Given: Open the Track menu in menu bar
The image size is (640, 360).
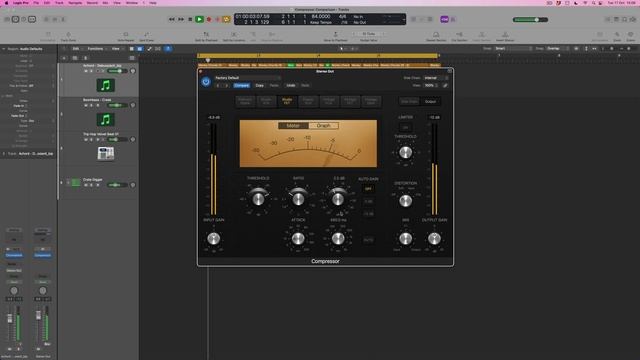Looking at the screenshot, I should click(x=59, y=3).
